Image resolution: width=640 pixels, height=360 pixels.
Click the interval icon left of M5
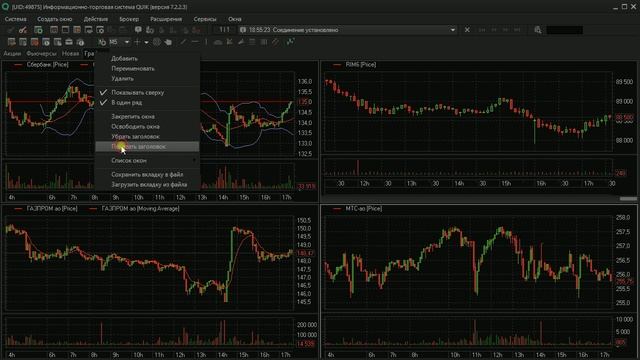pyautogui.click(x=102, y=42)
